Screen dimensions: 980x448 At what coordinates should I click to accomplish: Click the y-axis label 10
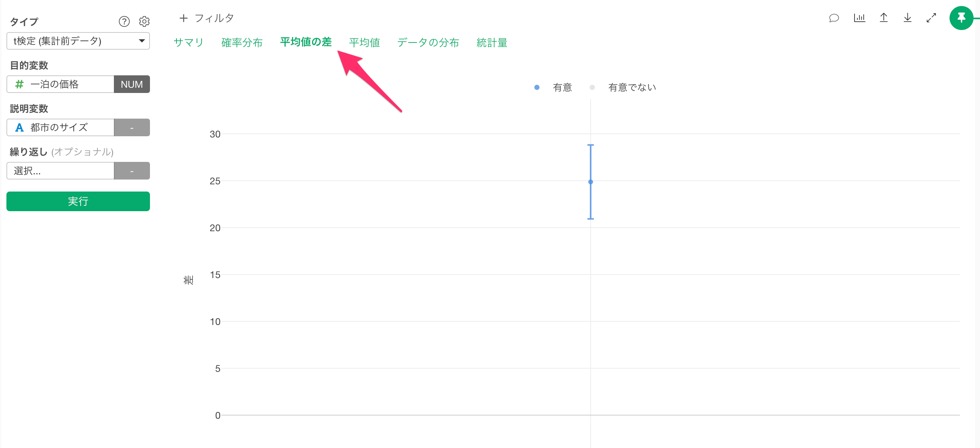(x=215, y=322)
